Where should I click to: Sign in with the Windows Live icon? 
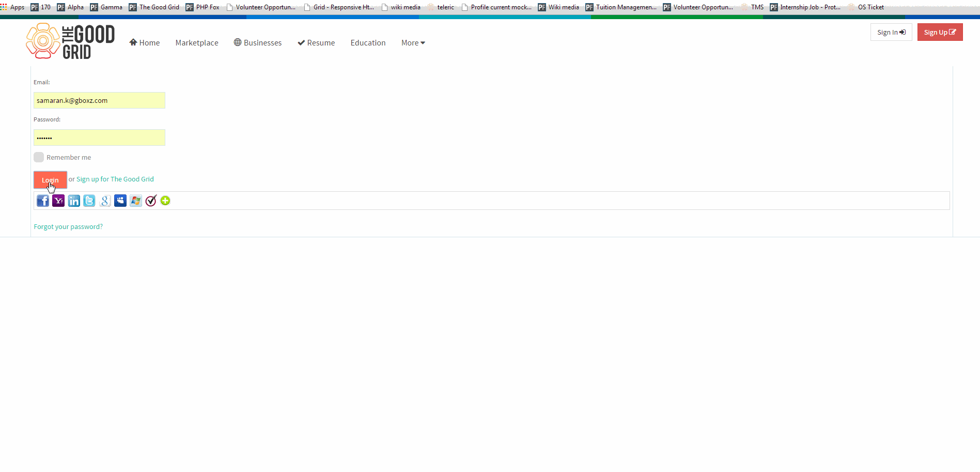point(136,201)
